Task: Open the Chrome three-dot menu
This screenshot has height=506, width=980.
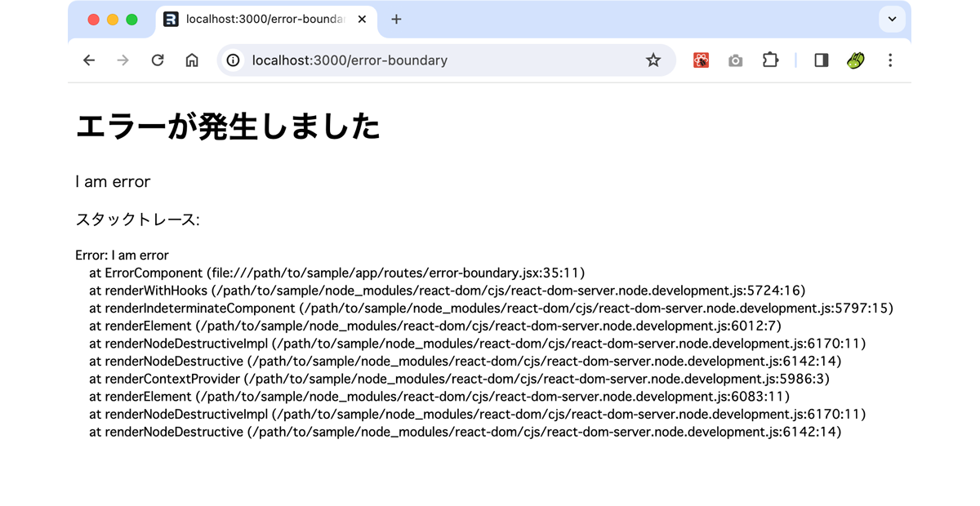Action: pyautogui.click(x=890, y=60)
